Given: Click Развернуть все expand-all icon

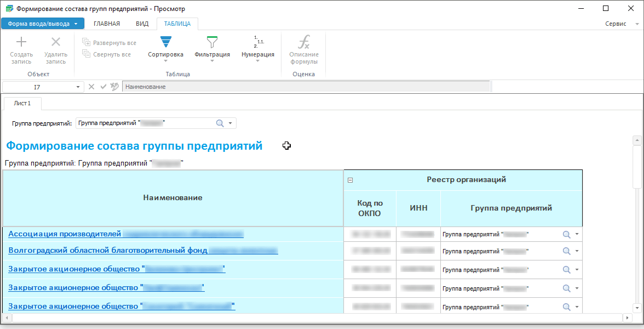Looking at the screenshot, I should [87, 42].
